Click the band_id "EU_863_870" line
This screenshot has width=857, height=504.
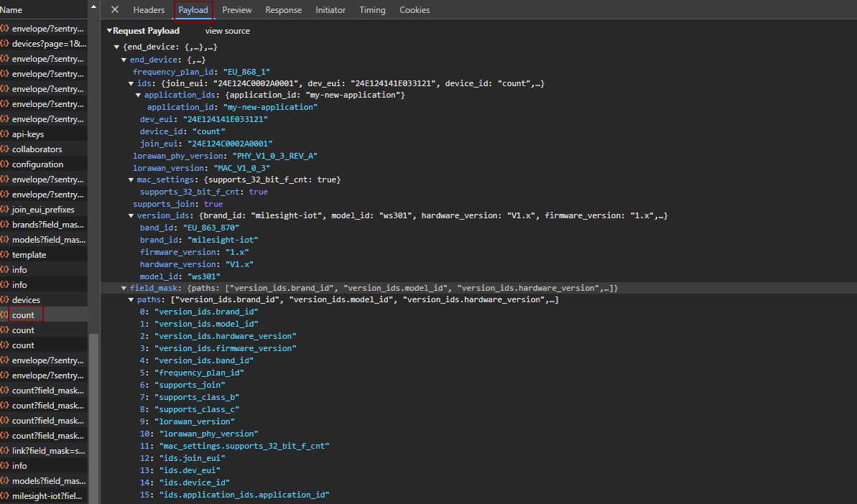pos(190,228)
